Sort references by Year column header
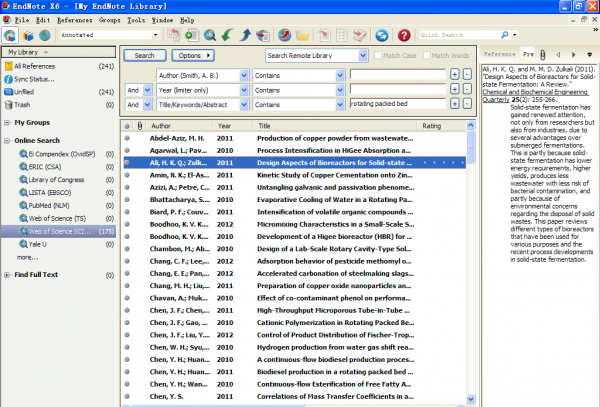The height and width of the screenshot is (407, 600). click(232, 125)
